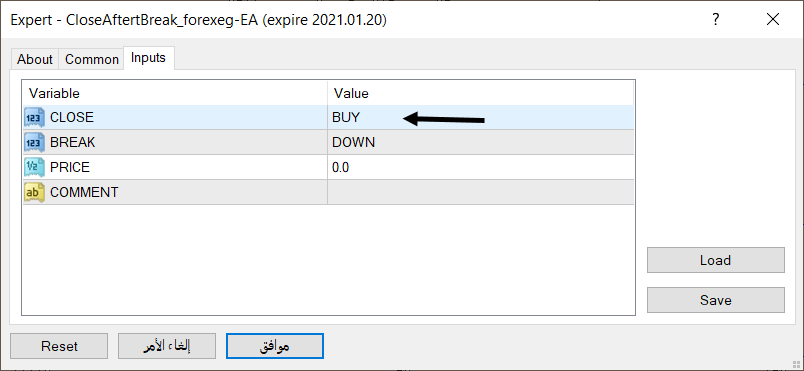This screenshot has height=371, width=804.
Task: Click the help question mark icon
Action: pos(715,20)
